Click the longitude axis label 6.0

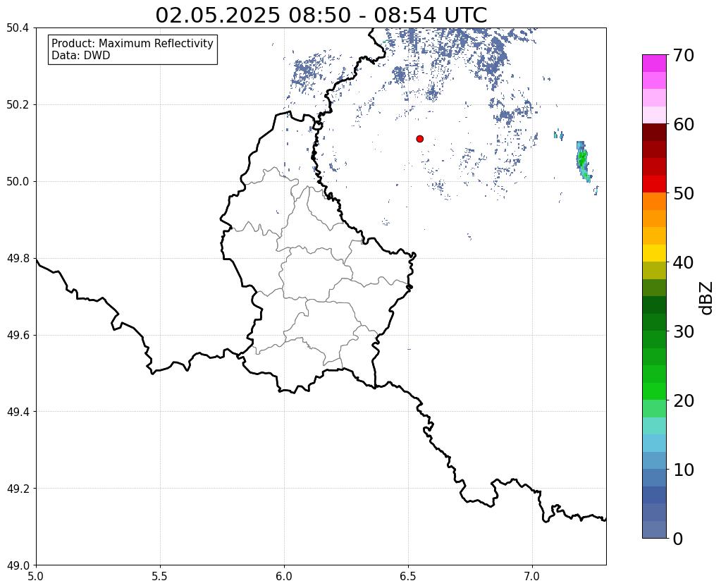click(x=284, y=576)
